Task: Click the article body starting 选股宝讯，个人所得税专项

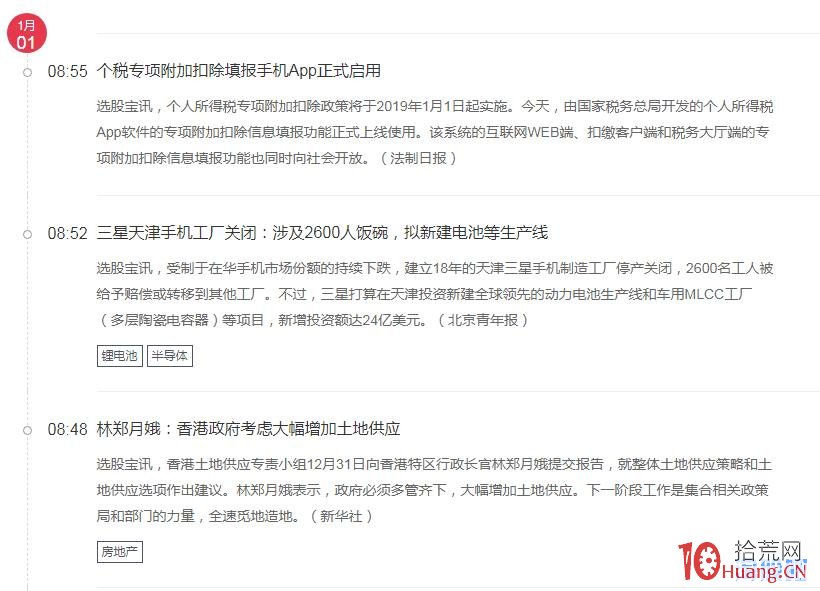Action: pos(435,132)
